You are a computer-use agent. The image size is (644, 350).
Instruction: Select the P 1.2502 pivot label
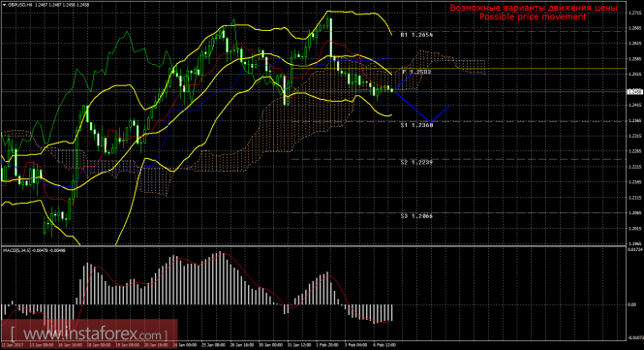pos(416,72)
